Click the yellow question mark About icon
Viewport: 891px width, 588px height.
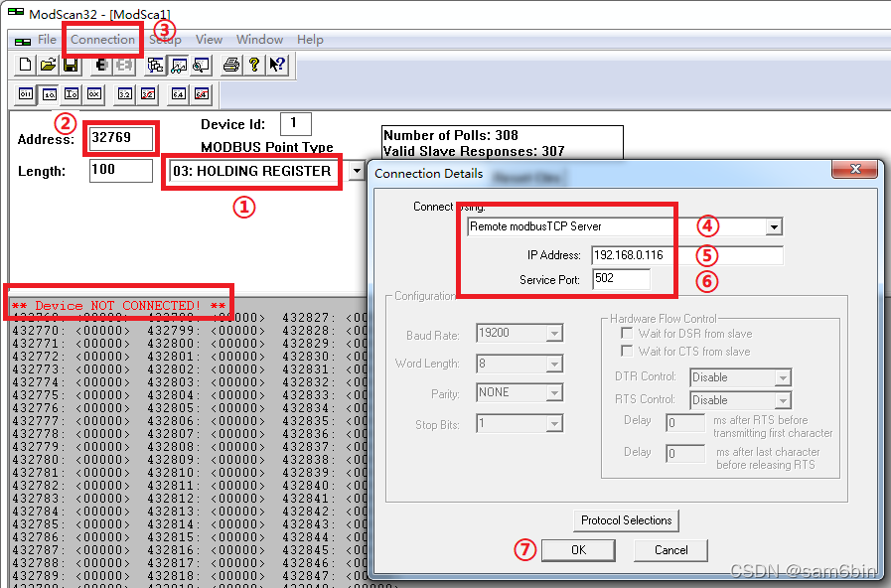tap(254, 65)
